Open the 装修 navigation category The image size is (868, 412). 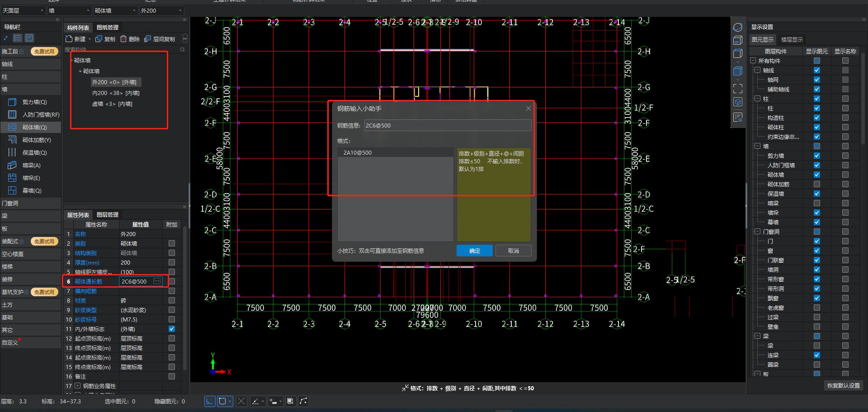tap(30, 279)
